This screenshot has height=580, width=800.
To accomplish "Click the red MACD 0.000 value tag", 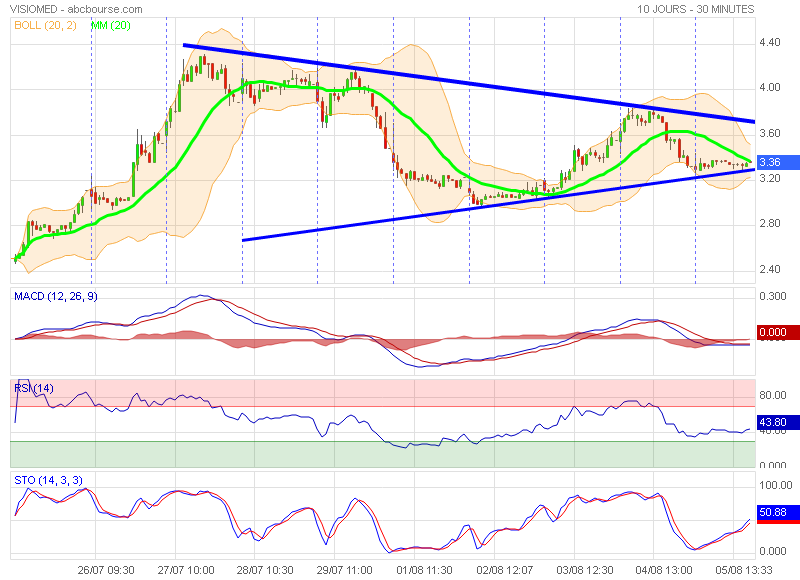I will (x=778, y=332).
